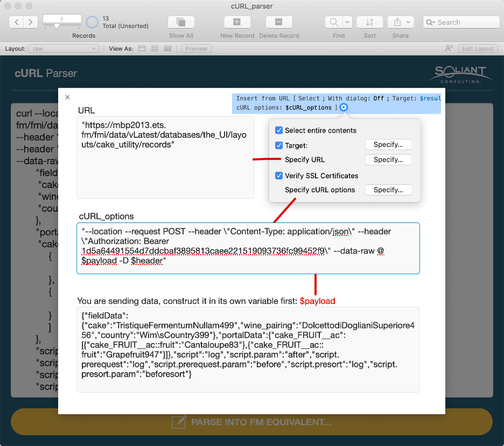Toggle the Target checkbox
Screen dimensions: 504x446
pyautogui.click(x=279, y=145)
